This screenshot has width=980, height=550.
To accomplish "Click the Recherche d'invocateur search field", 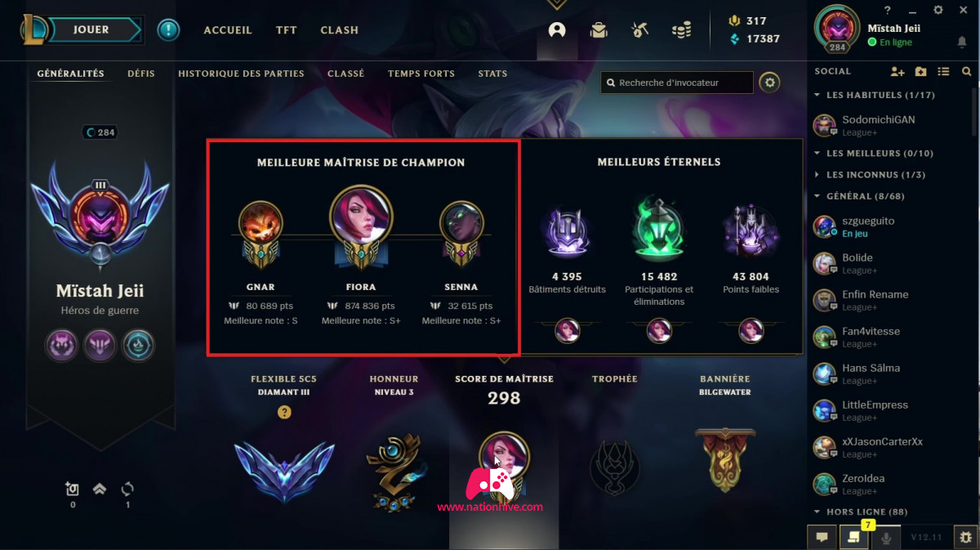I will point(677,83).
